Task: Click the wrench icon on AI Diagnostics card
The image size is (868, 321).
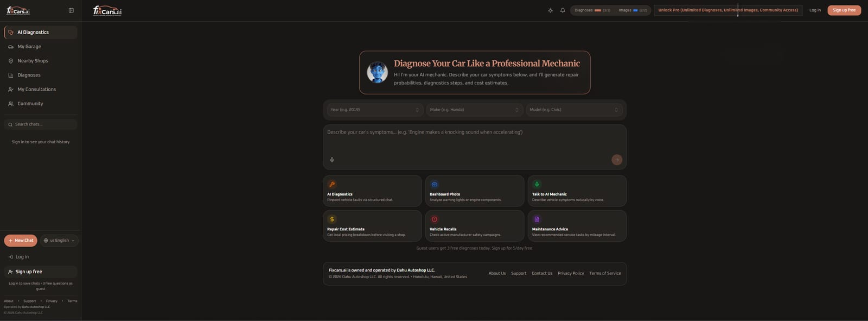Action: (x=332, y=184)
